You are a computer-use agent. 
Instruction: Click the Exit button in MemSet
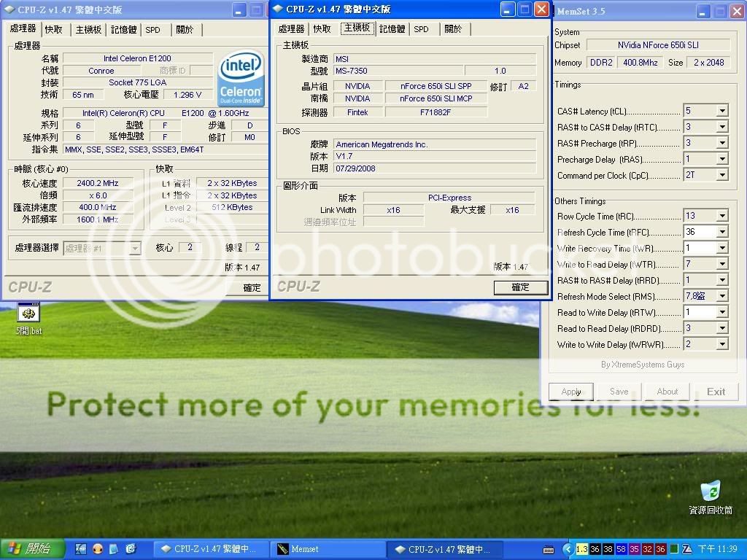click(716, 392)
